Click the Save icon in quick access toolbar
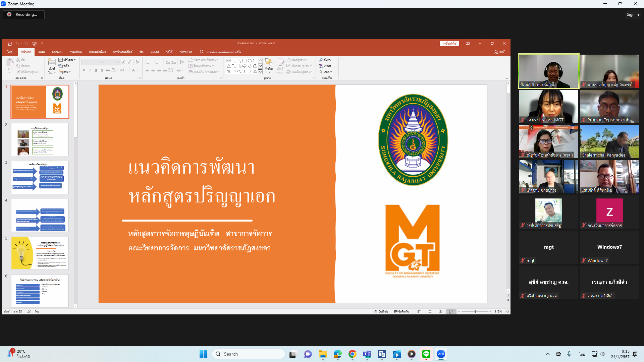644x362 pixels. (10, 44)
